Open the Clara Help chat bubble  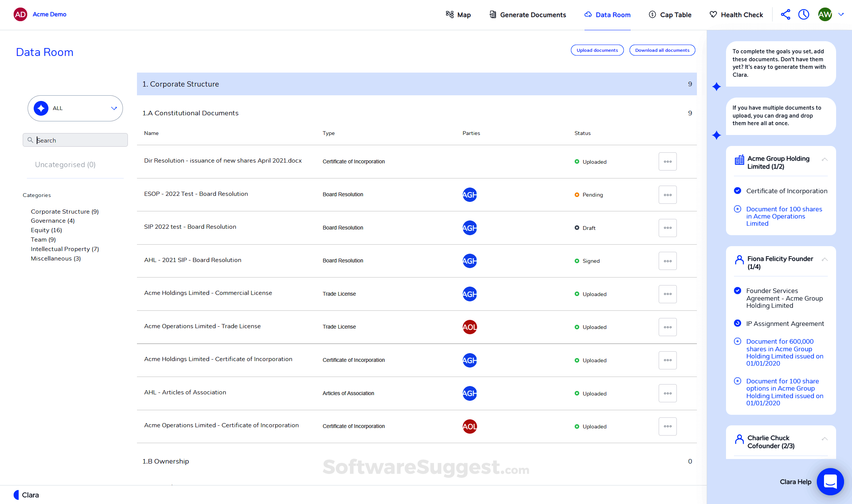(x=830, y=482)
